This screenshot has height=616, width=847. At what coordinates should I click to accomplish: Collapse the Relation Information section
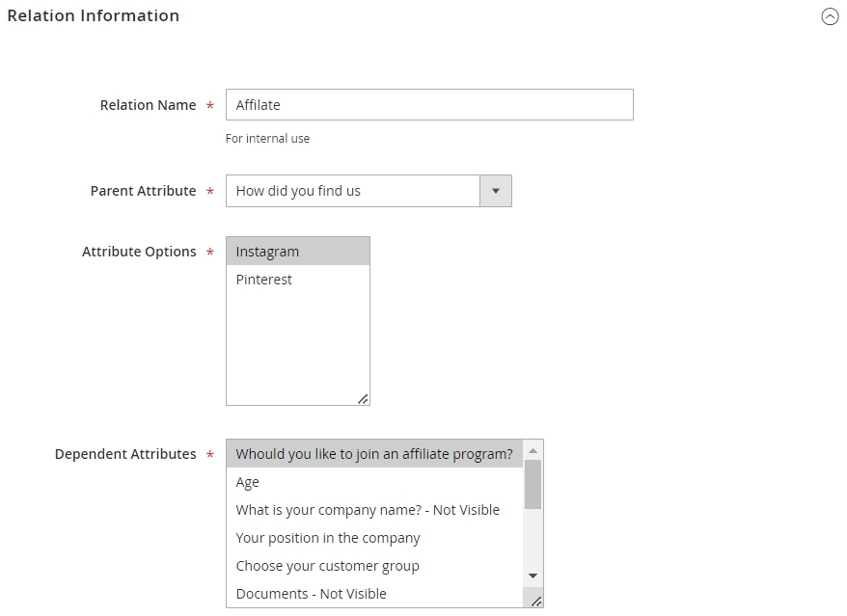click(x=830, y=16)
